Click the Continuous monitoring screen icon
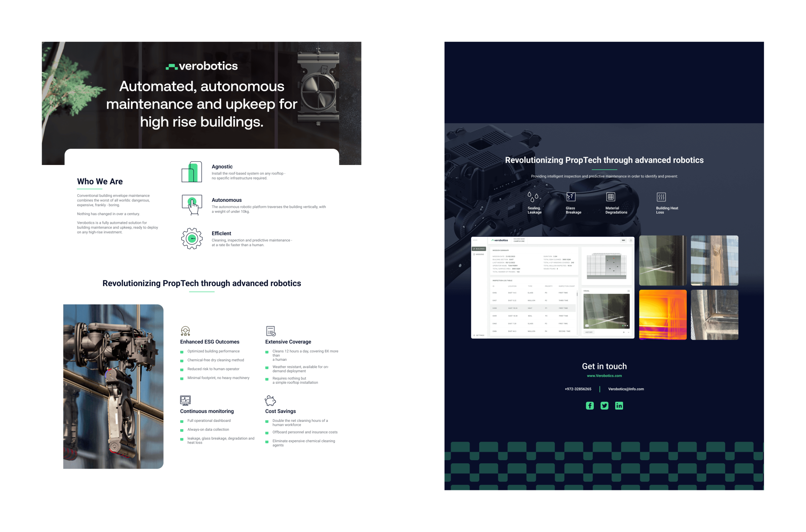The image size is (806, 532). click(x=185, y=400)
